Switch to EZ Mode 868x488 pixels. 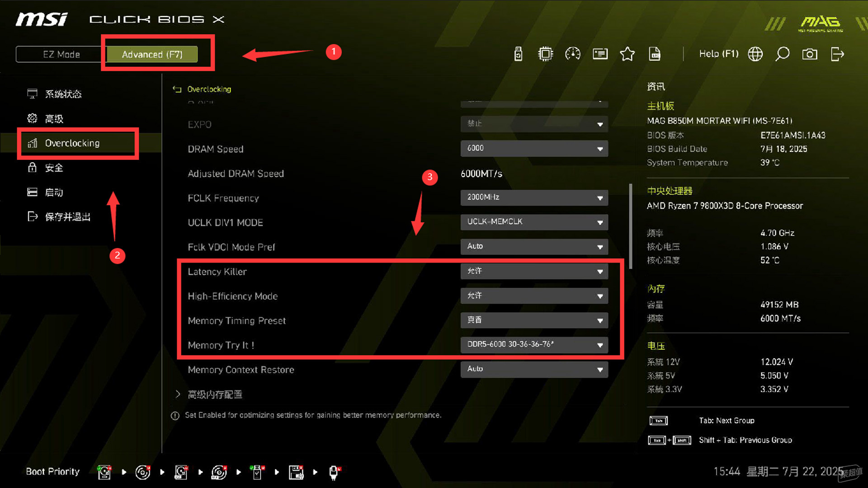click(61, 54)
